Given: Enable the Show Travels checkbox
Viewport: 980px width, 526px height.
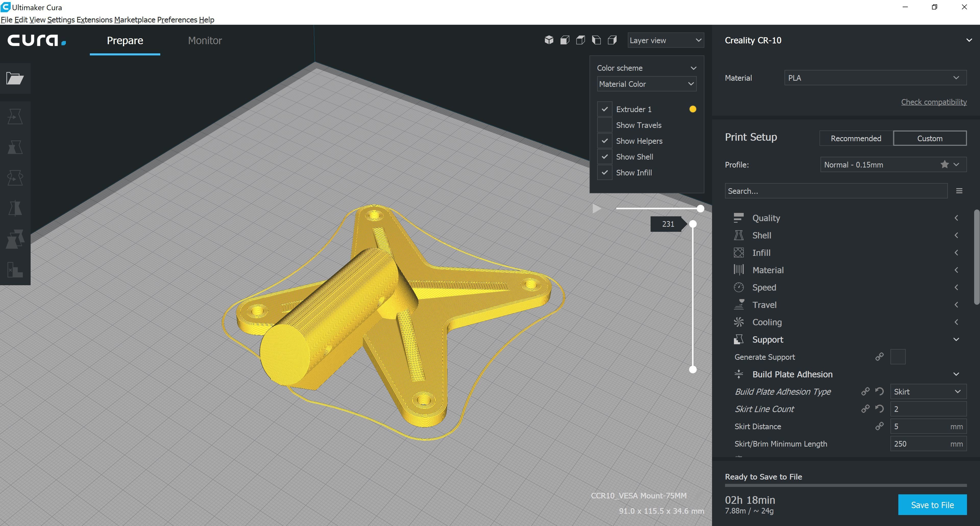Looking at the screenshot, I should point(605,125).
